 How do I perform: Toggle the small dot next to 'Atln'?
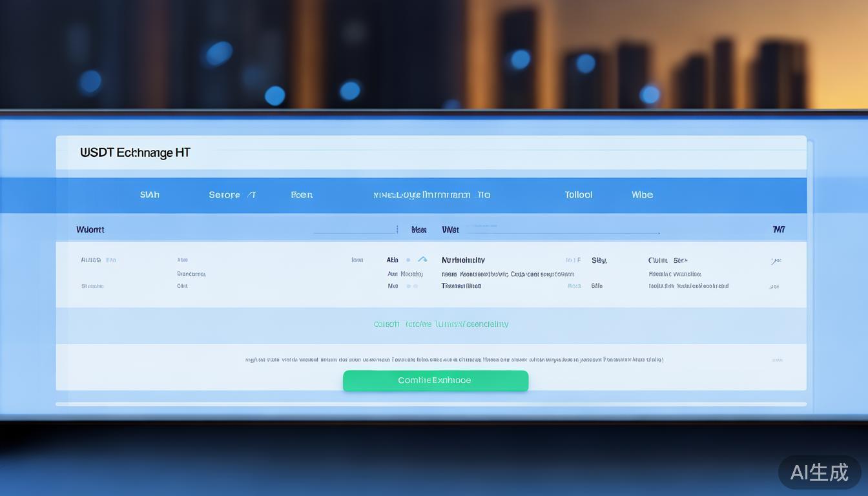tap(408, 260)
